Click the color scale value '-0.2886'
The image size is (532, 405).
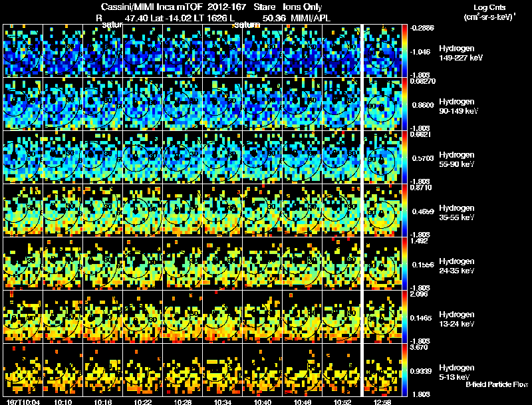point(422,28)
